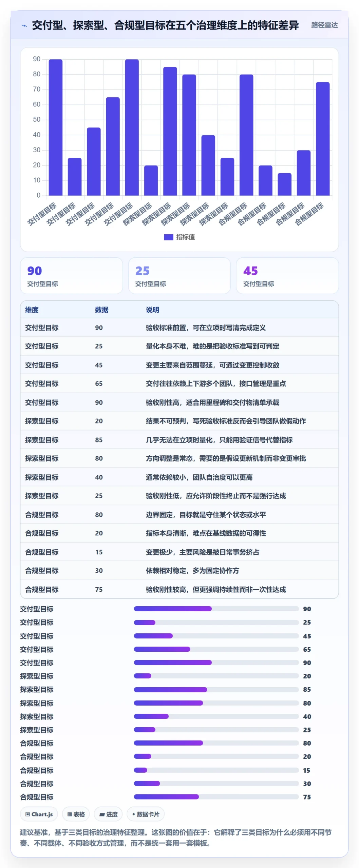The width and height of the screenshot is (359, 868).
Task: Click the progress bar with value 30
Action: [x=216, y=784]
